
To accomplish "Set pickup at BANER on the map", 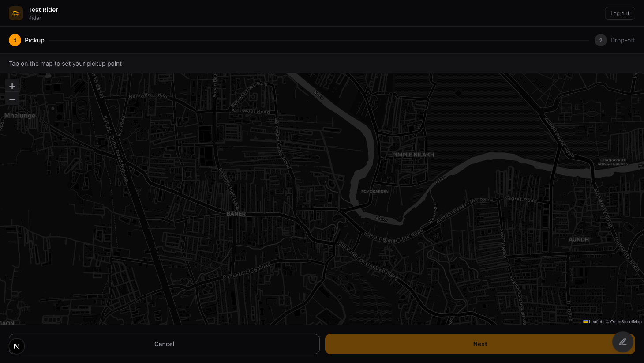I will coord(236,214).
